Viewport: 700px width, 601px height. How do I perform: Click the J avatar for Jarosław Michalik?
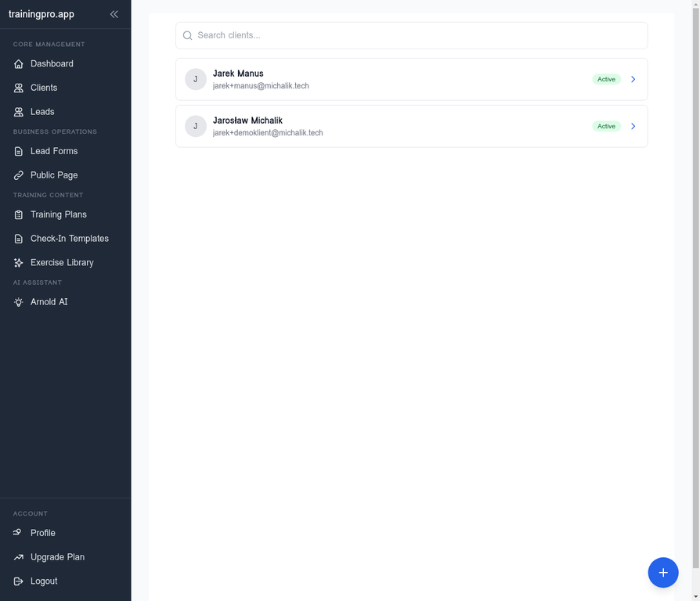(x=196, y=126)
